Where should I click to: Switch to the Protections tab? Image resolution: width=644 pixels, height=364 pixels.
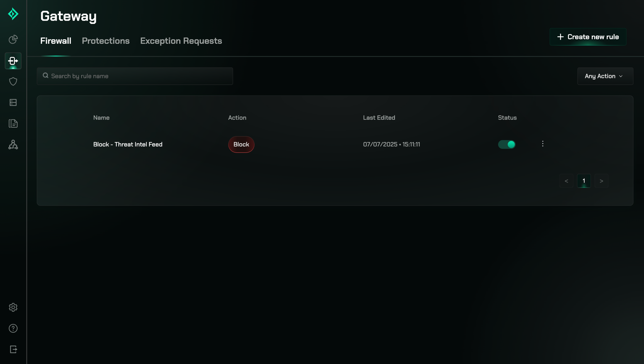[x=106, y=41]
